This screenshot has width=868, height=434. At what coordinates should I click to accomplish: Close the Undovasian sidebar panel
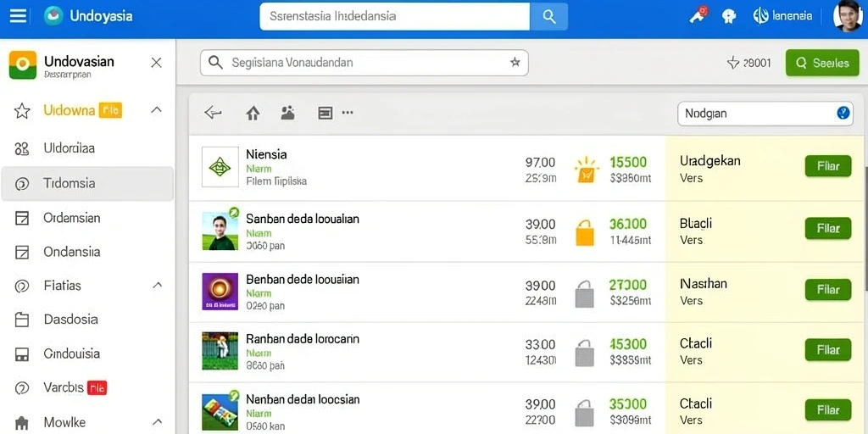pos(157,63)
